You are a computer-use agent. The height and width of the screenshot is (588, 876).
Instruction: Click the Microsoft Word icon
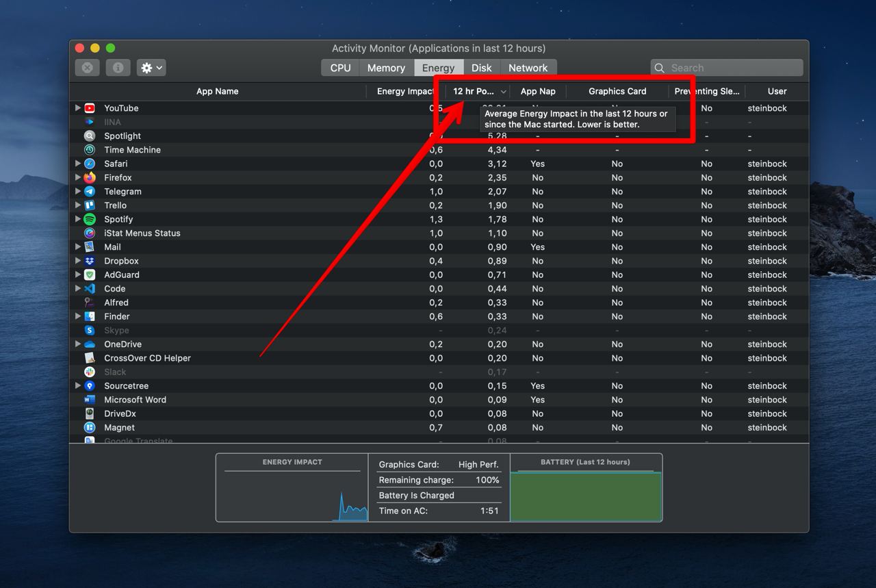[90, 400]
